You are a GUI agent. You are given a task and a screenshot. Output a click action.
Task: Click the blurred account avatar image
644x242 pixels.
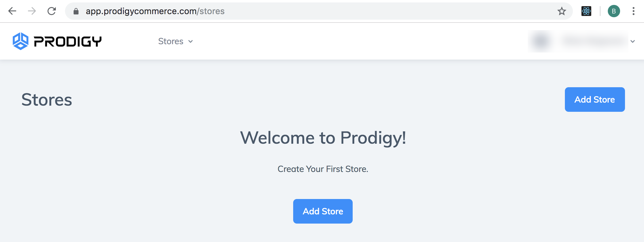click(541, 41)
